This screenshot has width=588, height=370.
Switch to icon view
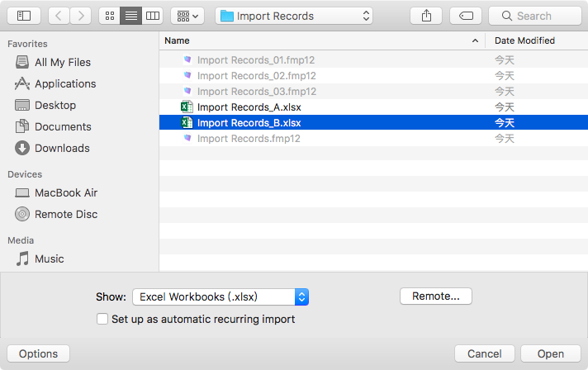[110, 16]
